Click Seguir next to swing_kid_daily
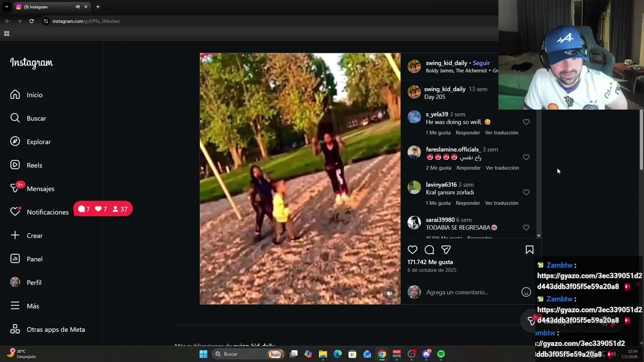The height and width of the screenshot is (362, 644). pyautogui.click(x=481, y=63)
